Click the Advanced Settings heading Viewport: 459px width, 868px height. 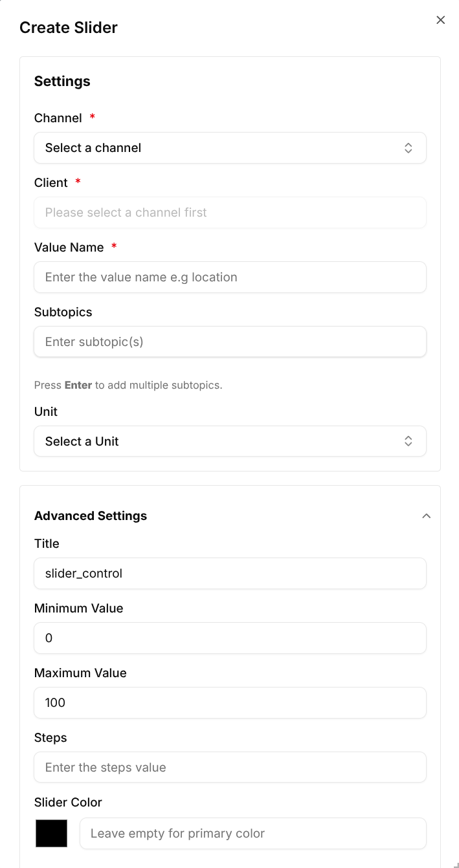[x=91, y=515]
